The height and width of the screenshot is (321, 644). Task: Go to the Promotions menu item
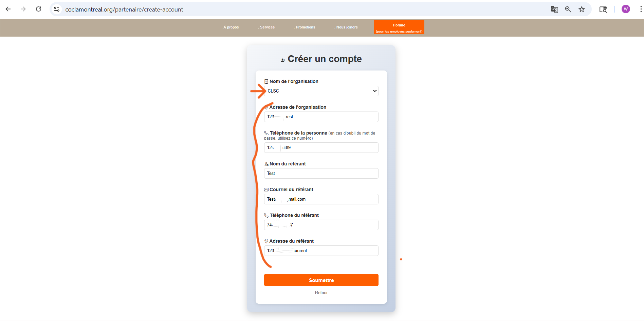point(305,27)
